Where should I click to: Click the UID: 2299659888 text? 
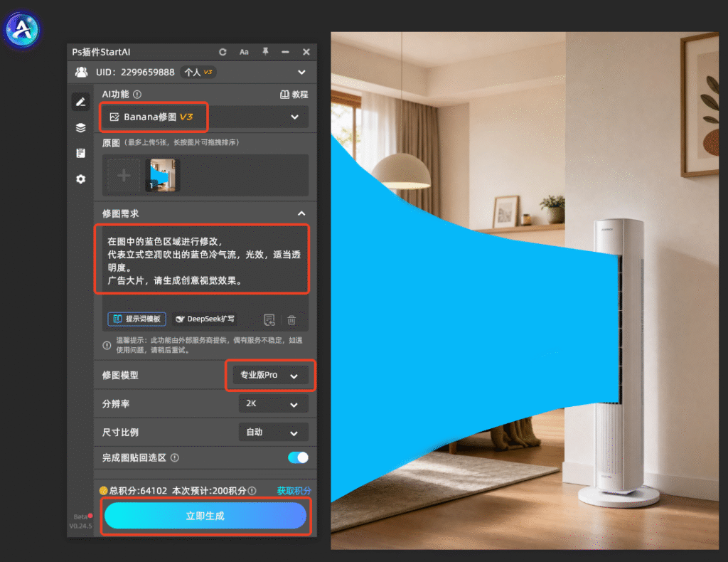[135, 72]
